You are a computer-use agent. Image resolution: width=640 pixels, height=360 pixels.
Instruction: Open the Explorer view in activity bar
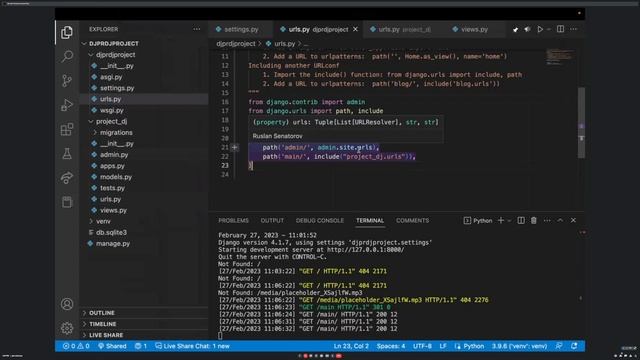coord(67,32)
